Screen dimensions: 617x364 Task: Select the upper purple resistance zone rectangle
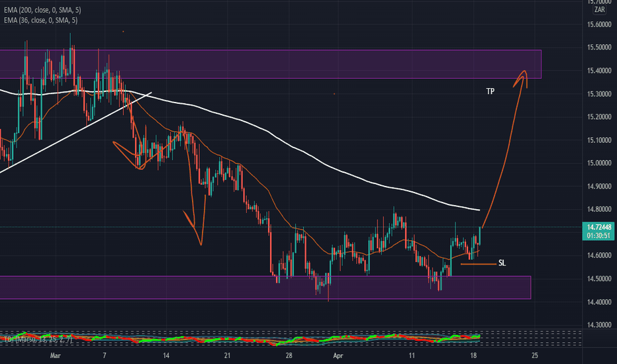tap(271, 64)
